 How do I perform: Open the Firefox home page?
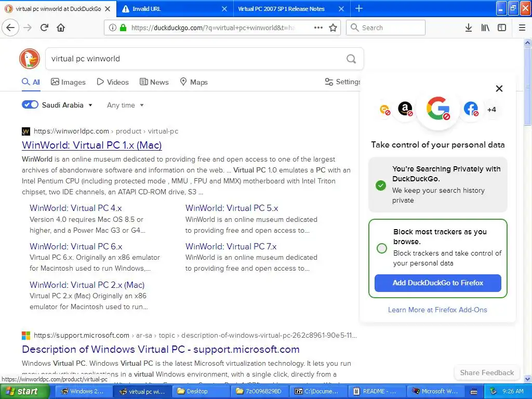pyautogui.click(x=61, y=28)
